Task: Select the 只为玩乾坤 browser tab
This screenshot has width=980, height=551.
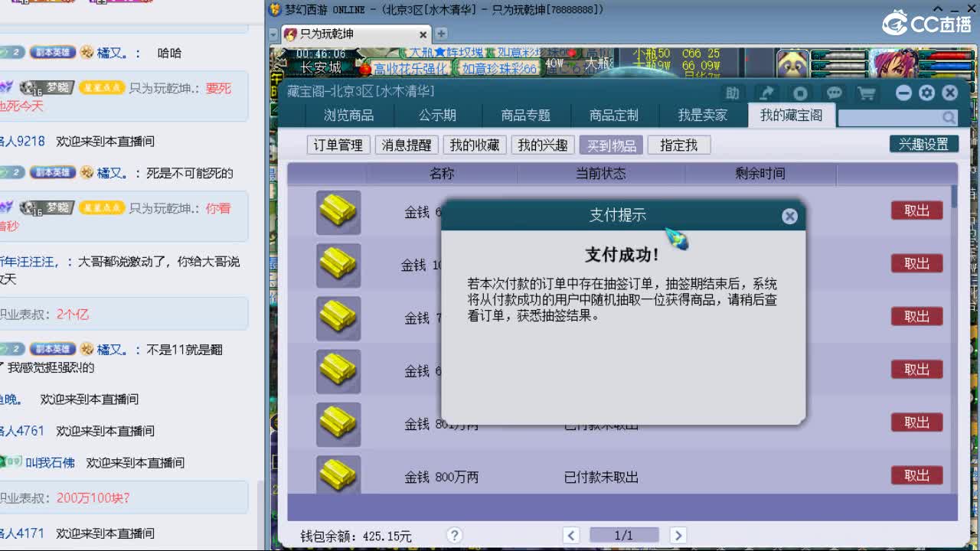Action: coord(356,34)
